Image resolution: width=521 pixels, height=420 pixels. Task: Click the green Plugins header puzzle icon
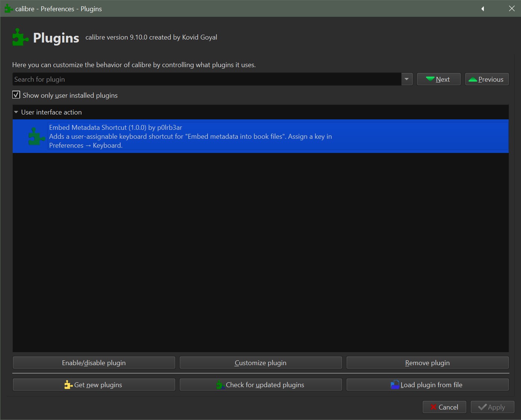pos(21,37)
